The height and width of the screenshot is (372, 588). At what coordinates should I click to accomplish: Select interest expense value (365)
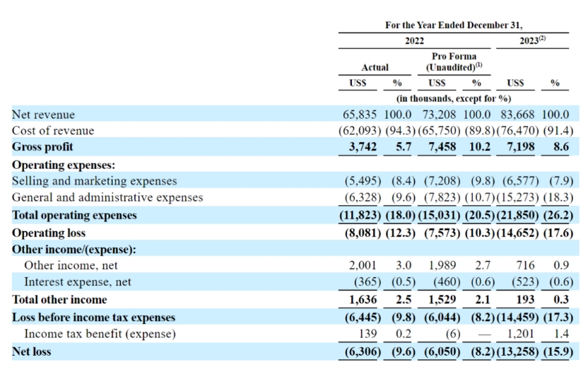[x=367, y=282]
